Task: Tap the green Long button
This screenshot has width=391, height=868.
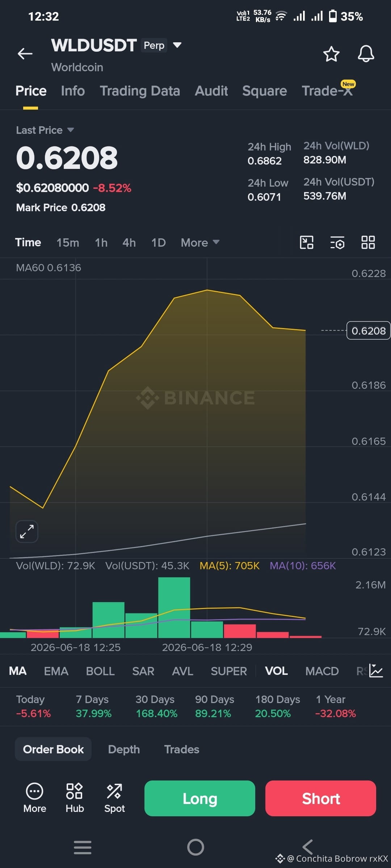Action: [200, 798]
